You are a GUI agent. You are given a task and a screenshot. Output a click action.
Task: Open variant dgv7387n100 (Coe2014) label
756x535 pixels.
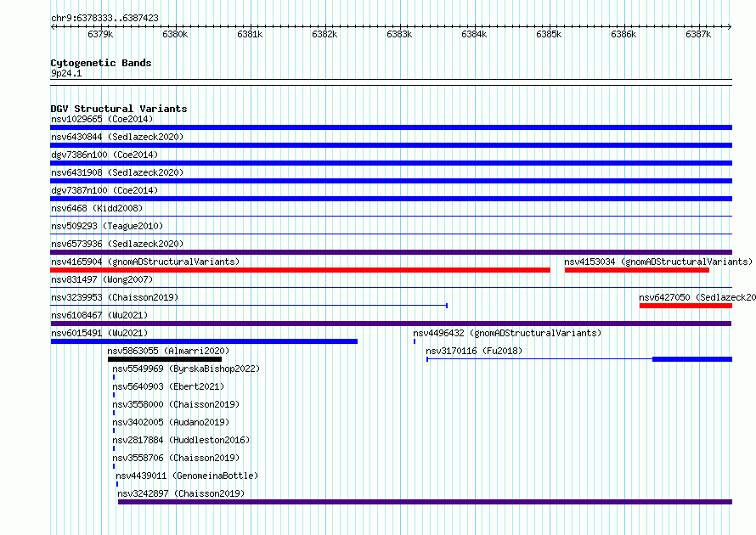[x=104, y=190]
